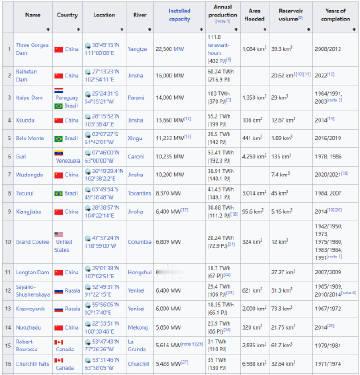The image size is (360, 375).
Task: Click the Xiangjiaba link
Action: tap(28, 212)
